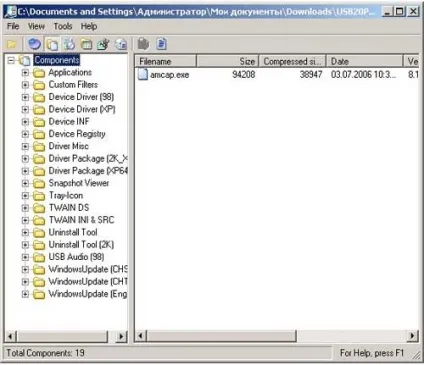Open the File menu
424x365 pixels.
tap(13, 26)
